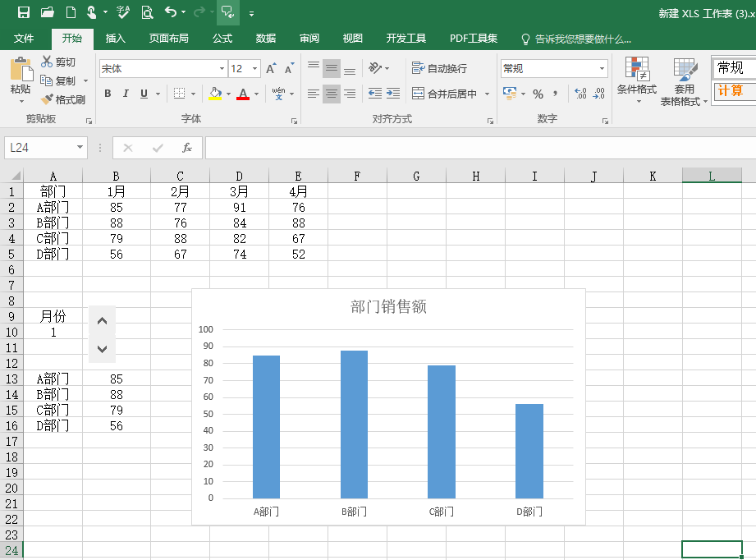The image size is (756, 560).
Task: Switch to the 插入 tab
Action: pyautogui.click(x=115, y=38)
